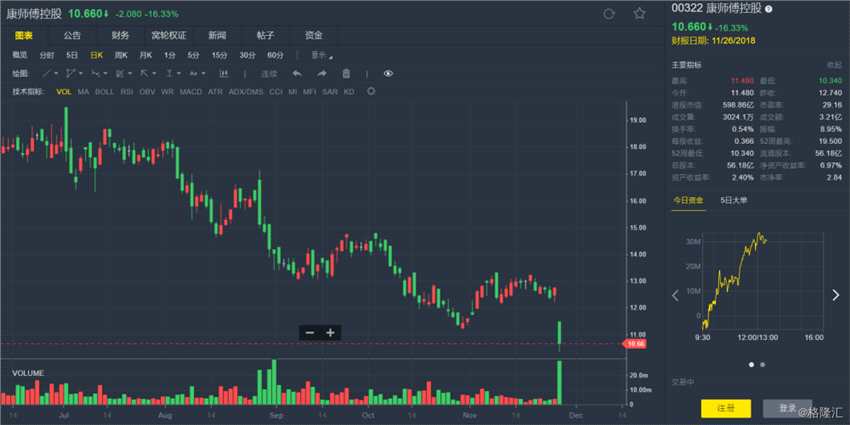Enable the VOL indicator
This screenshot has width=850, height=425.
63,92
